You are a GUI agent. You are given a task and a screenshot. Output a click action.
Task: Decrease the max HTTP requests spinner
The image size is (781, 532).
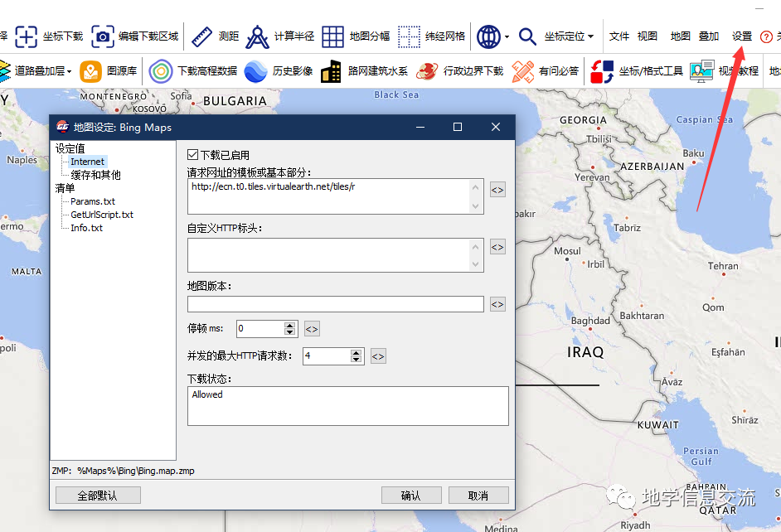[x=356, y=360]
